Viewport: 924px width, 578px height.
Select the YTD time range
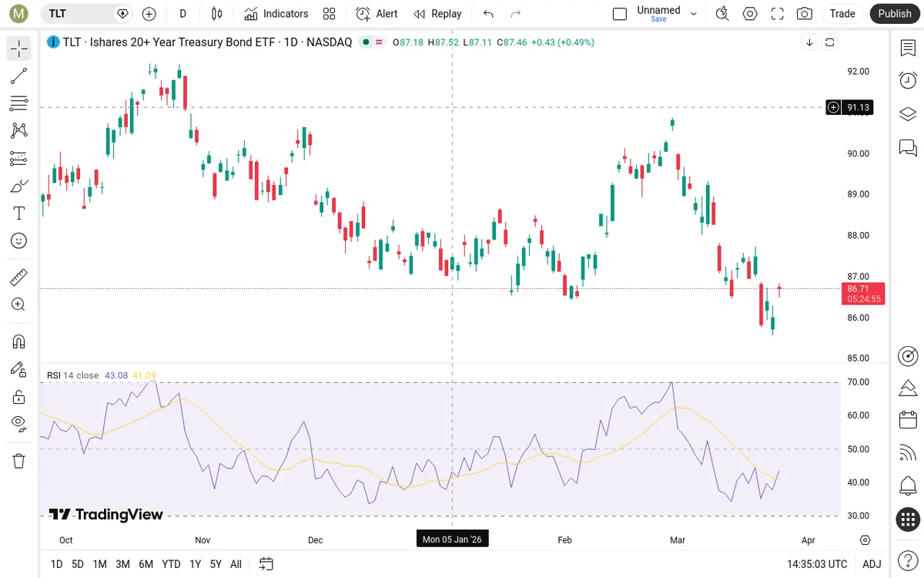click(x=171, y=564)
